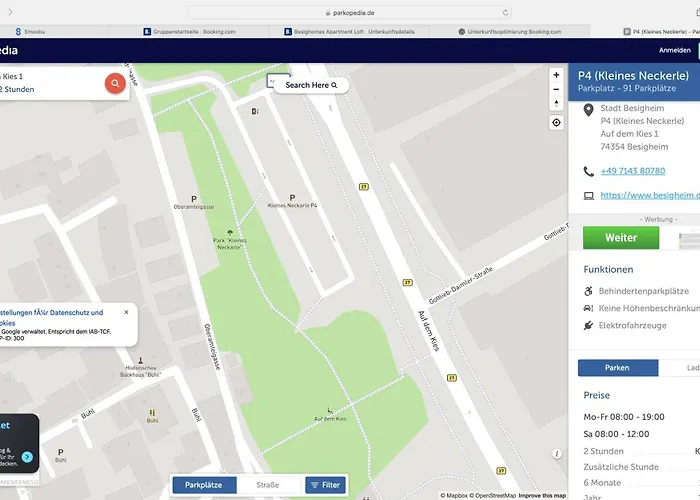Viewport: 700px width, 500px height.
Task: Locate my position on the map
Action: point(556,122)
